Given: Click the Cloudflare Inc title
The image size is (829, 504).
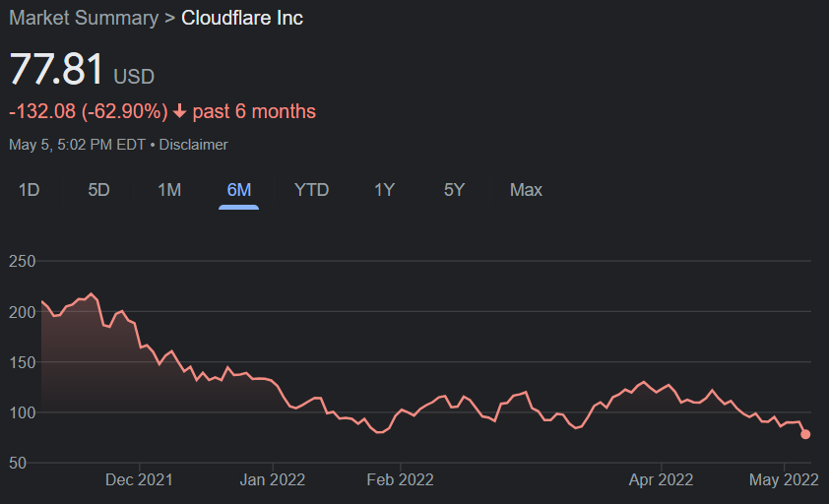Looking at the screenshot, I should pyautogui.click(x=242, y=18).
